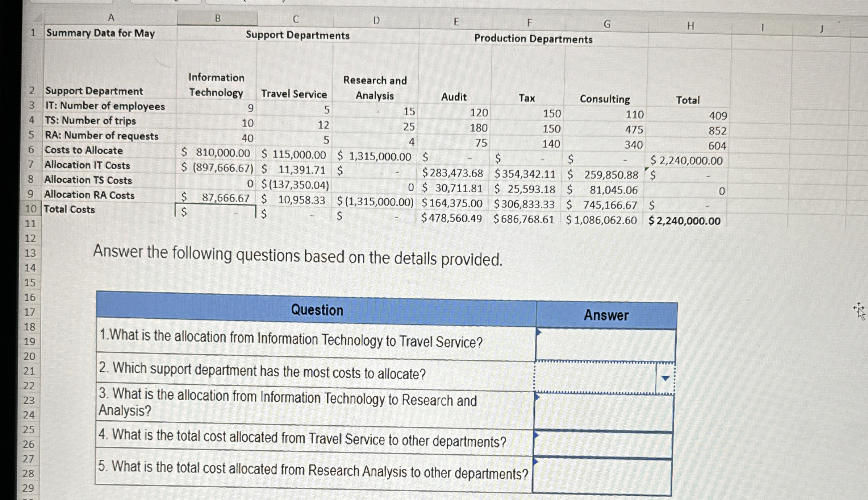Select the Support Departments header cell
The height and width of the screenshot is (500, 868).
(x=297, y=35)
